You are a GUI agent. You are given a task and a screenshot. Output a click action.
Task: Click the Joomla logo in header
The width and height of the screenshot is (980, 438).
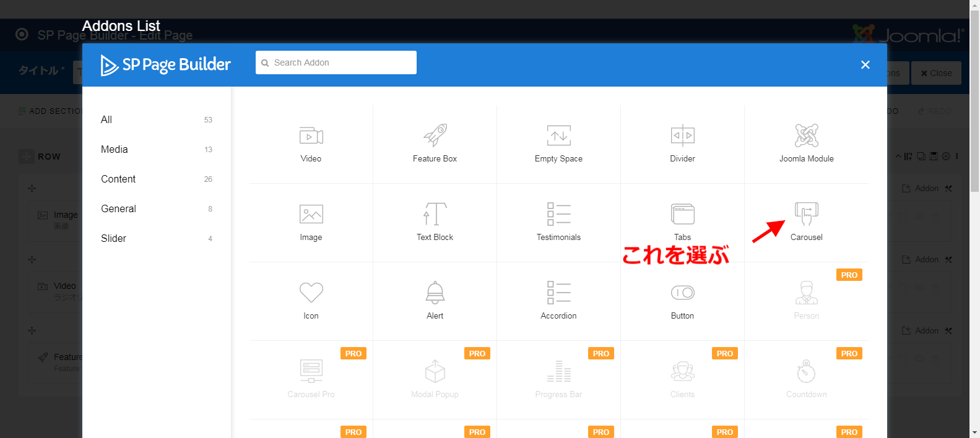908,35
